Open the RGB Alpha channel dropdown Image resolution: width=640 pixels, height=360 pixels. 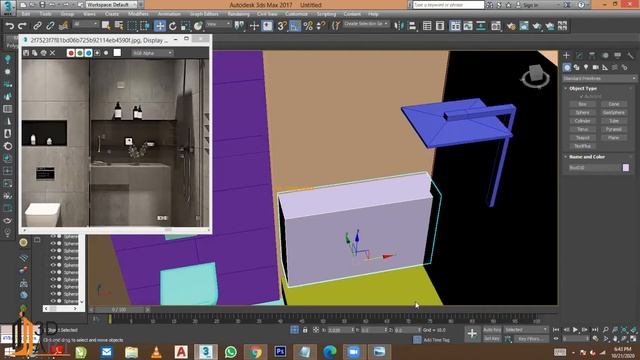152,53
